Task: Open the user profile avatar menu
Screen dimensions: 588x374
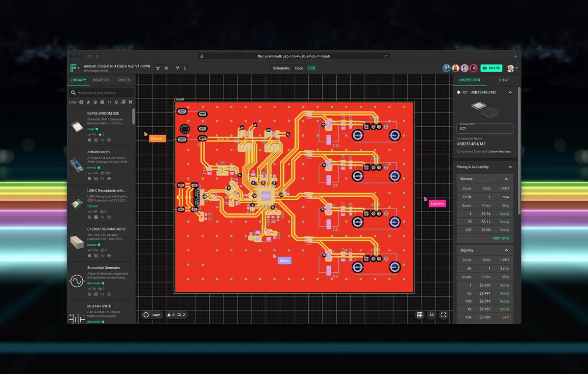Action: (511, 68)
